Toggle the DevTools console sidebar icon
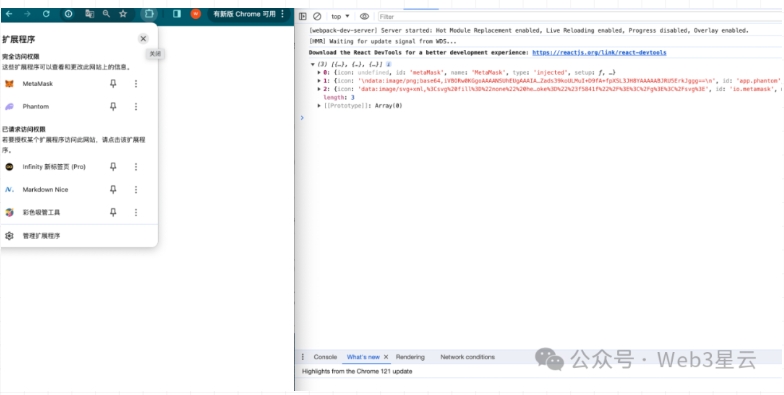Image resolution: width=784 pixels, height=395 pixels. tap(302, 16)
